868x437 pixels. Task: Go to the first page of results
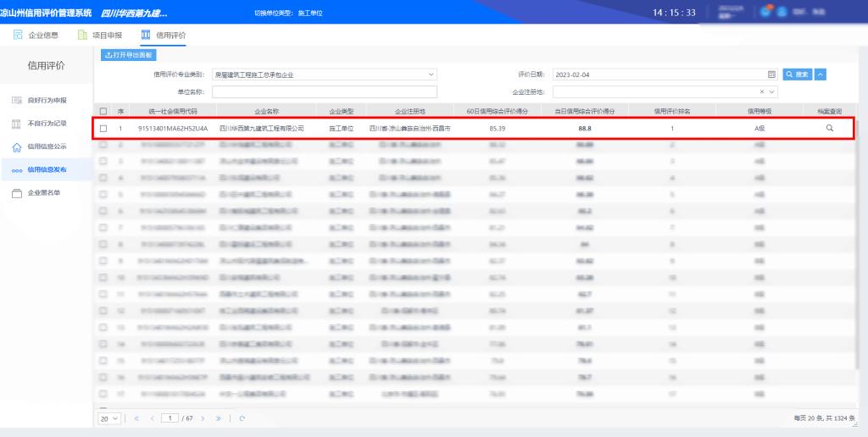point(136,418)
